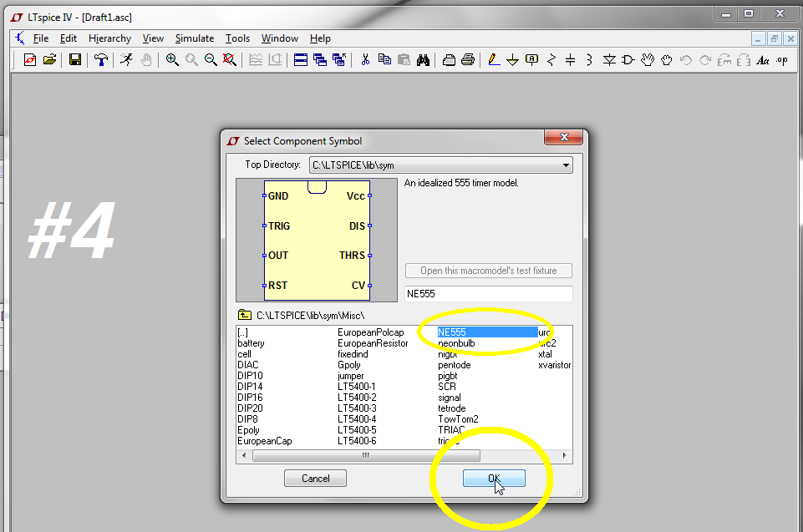The height and width of the screenshot is (532, 803).
Task: Place an inductor
Action: pyautogui.click(x=589, y=60)
